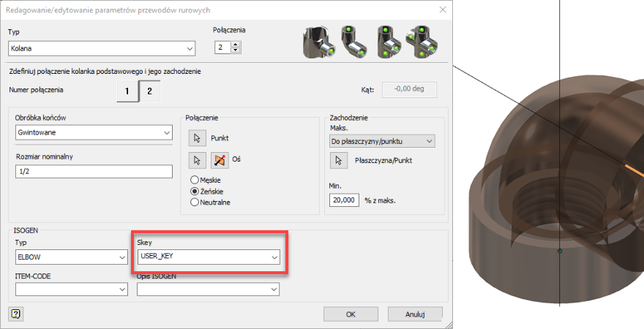Increase the Połączenia count with the up arrow
644x329 pixels.
pyautogui.click(x=236, y=45)
